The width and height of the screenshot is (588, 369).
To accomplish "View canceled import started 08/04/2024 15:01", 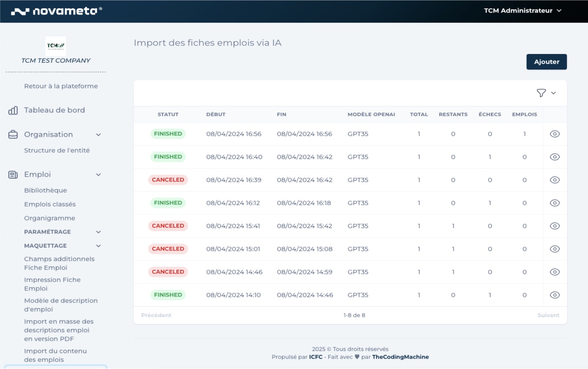I will pos(554,249).
